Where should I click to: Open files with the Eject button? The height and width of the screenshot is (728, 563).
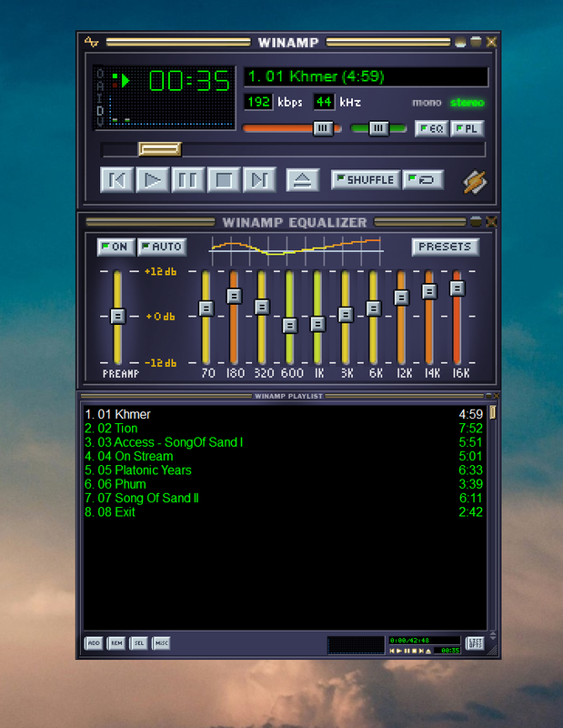click(x=303, y=180)
